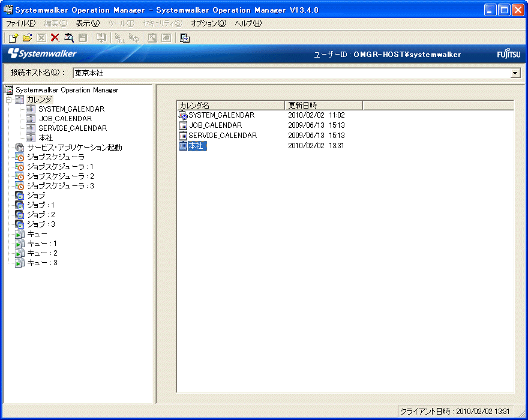Select ジョブスケジューラ：3 in the tree

point(61,186)
